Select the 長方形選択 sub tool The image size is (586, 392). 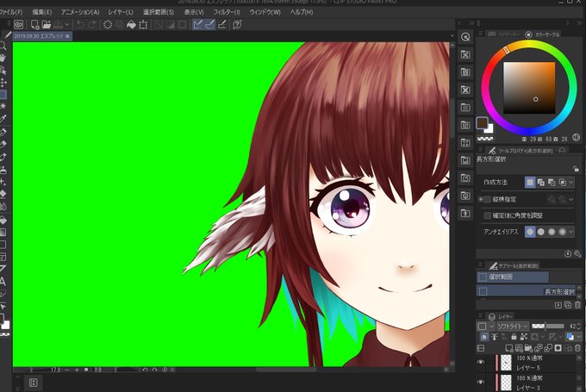(x=527, y=290)
